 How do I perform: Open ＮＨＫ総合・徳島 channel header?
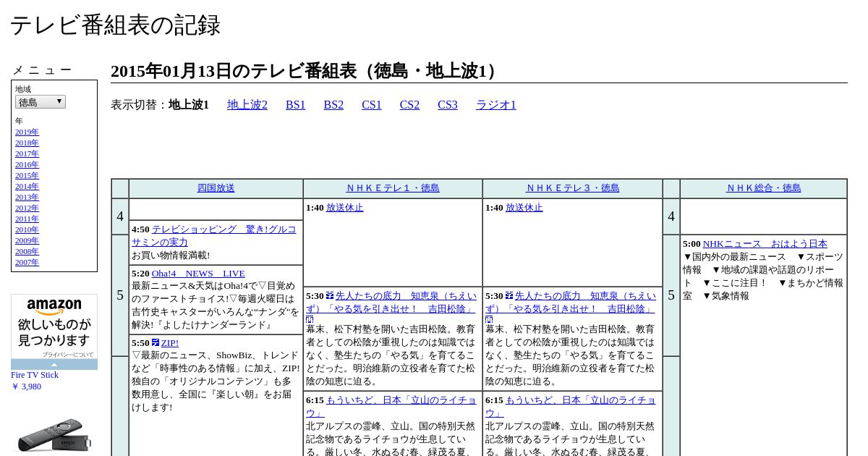click(x=764, y=188)
